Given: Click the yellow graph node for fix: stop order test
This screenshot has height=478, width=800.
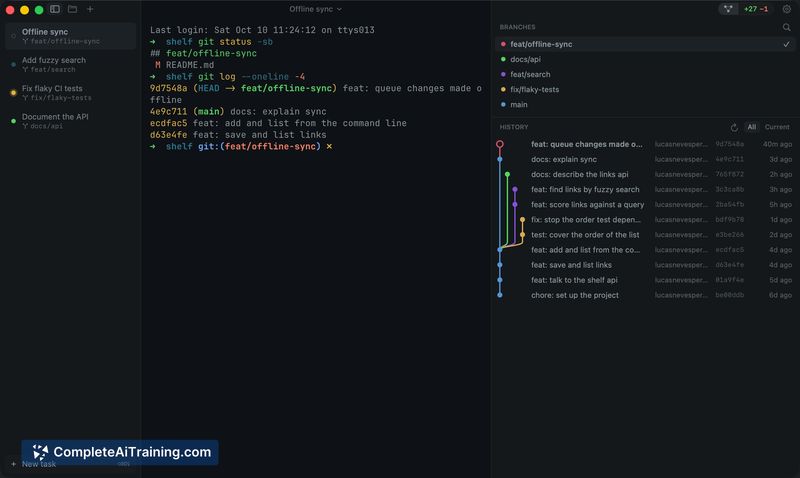Looking at the screenshot, I should click(522, 220).
